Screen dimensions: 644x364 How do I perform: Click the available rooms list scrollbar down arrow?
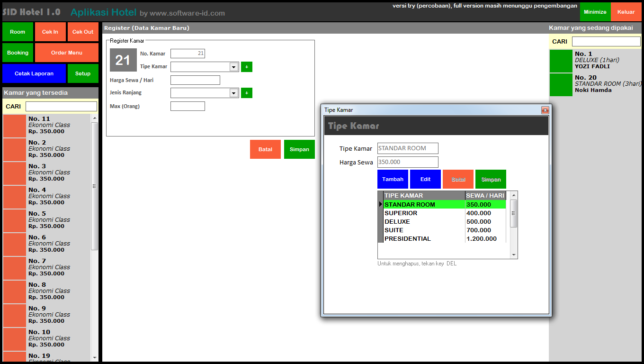coord(95,357)
